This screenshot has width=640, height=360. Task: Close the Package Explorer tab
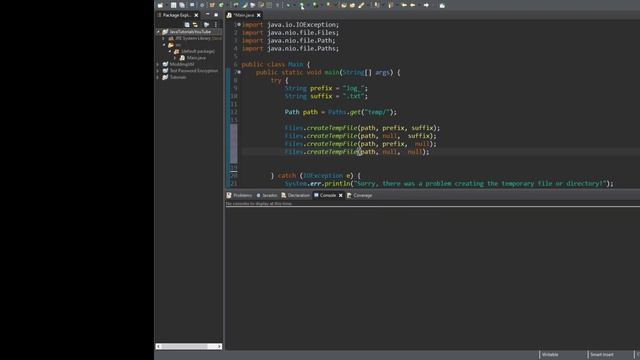coord(196,15)
